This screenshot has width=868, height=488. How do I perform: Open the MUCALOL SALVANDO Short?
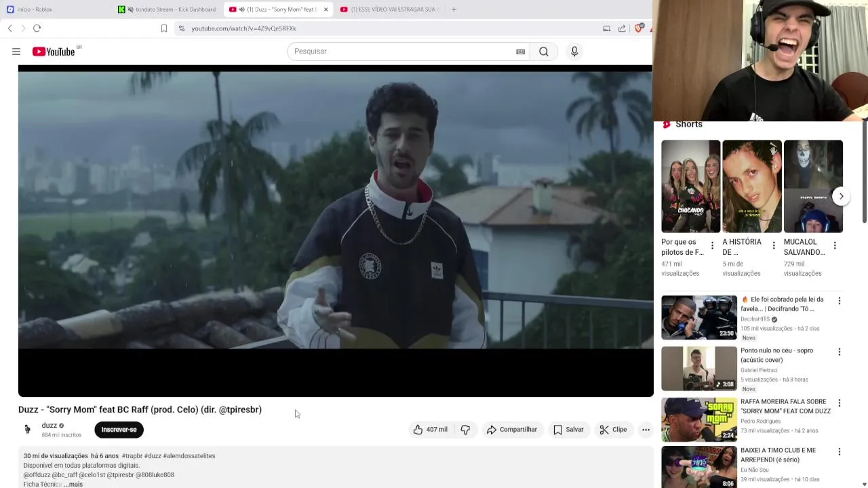813,186
